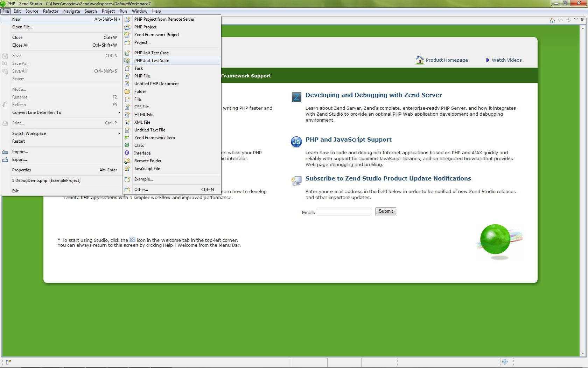The height and width of the screenshot is (368, 588).
Task: Click the Export icon in File menu
Action: coord(5,159)
